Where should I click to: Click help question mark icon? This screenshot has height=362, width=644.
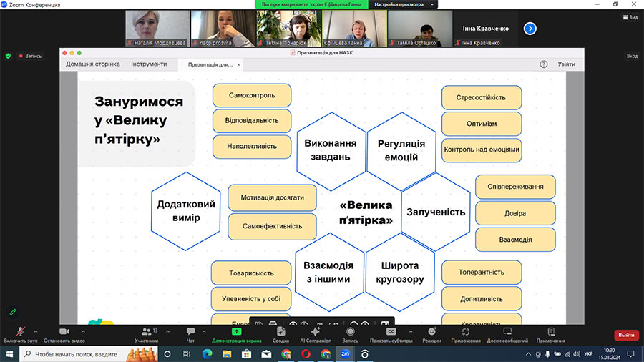(543, 64)
